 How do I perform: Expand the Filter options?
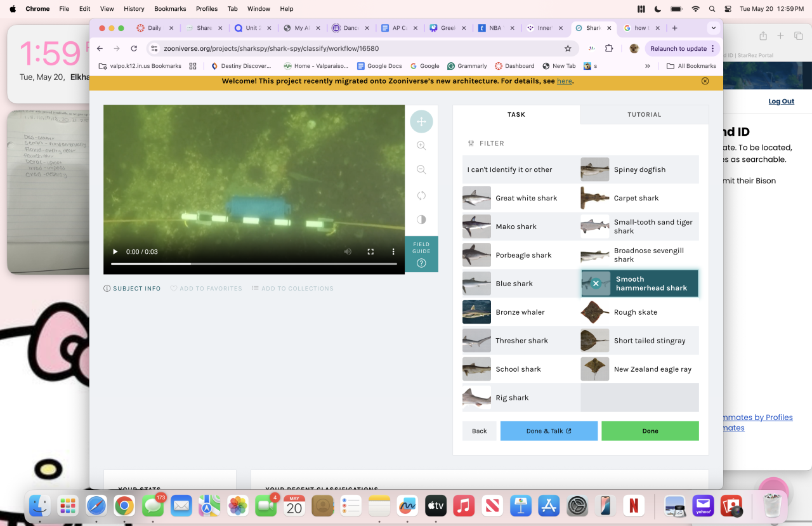pos(486,143)
